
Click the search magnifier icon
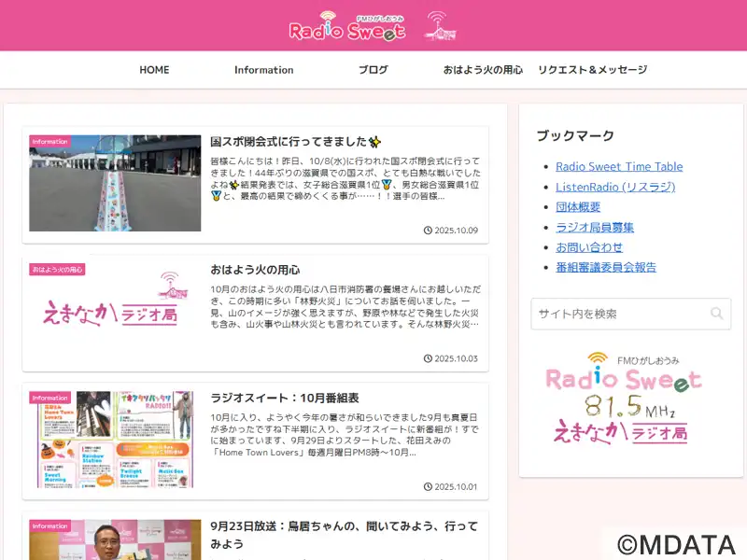pos(716,314)
